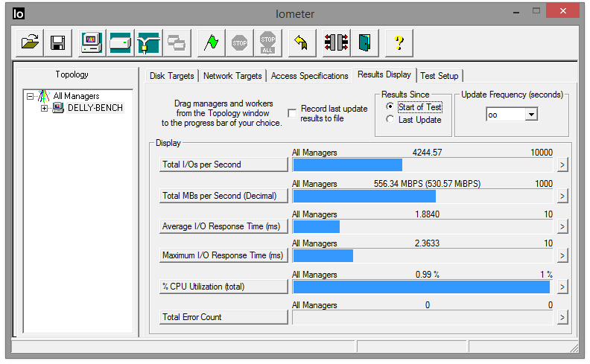Click 4244.57 IOPS value
Screen dimensions: 590x364
(427, 153)
